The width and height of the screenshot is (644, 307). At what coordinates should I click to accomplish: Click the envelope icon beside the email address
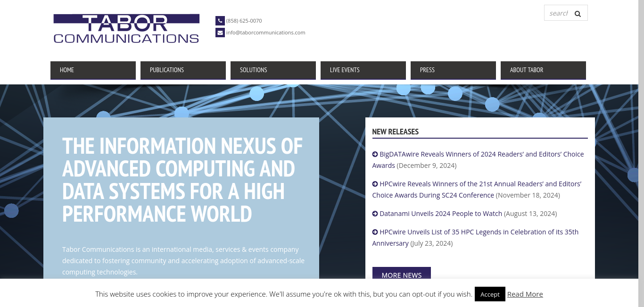[220, 33]
